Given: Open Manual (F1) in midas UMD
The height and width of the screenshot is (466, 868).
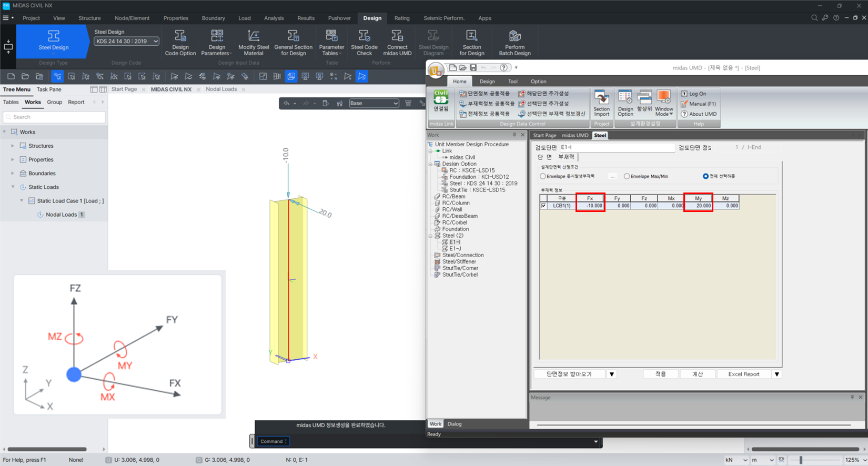Looking at the screenshot, I should pos(698,104).
